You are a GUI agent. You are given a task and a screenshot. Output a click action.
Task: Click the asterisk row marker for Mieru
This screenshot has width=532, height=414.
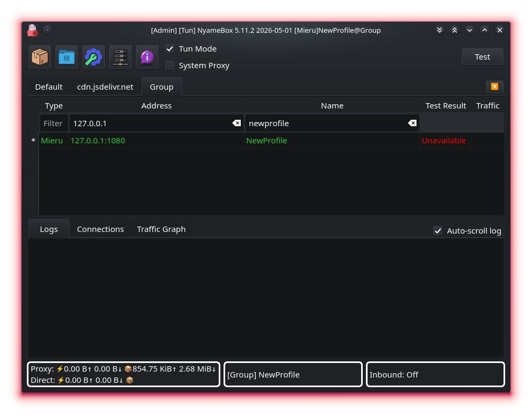[x=33, y=140]
